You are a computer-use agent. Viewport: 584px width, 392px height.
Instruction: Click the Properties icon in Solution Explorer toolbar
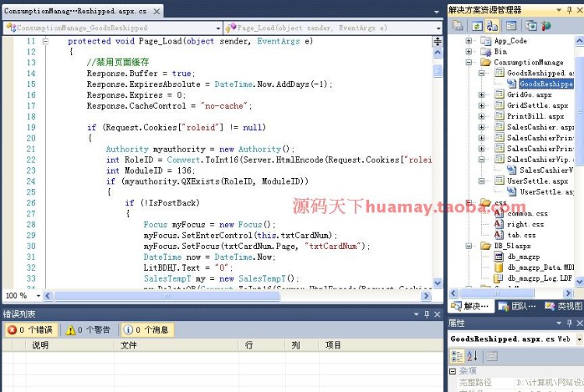coord(458,26)
